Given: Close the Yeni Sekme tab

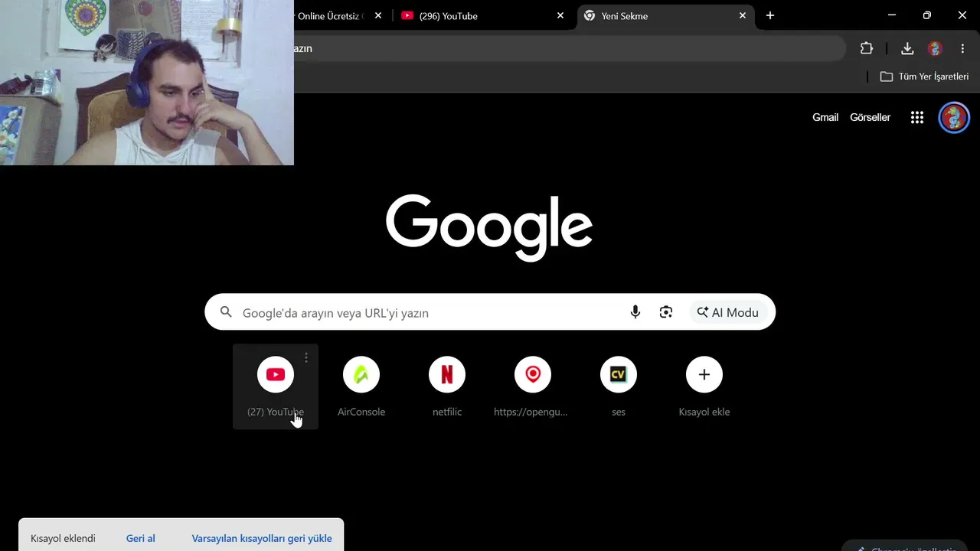Looking at the screenshot, I should [x=742, y=15].
